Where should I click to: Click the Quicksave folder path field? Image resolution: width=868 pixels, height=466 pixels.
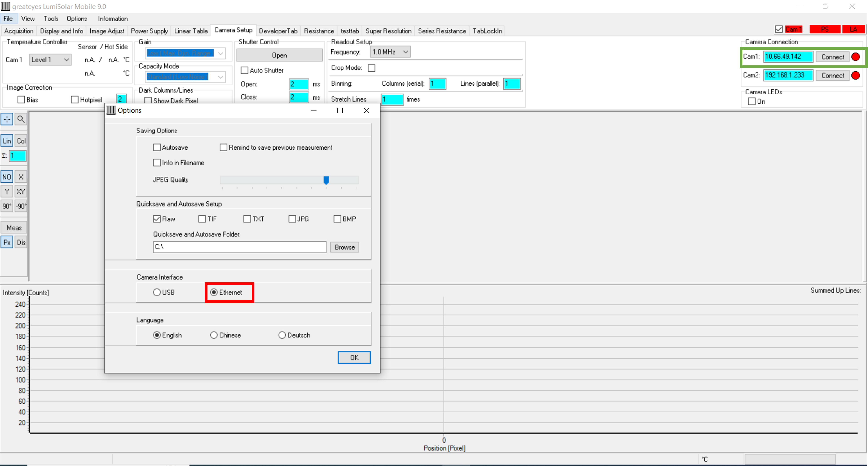click(240, 247)
